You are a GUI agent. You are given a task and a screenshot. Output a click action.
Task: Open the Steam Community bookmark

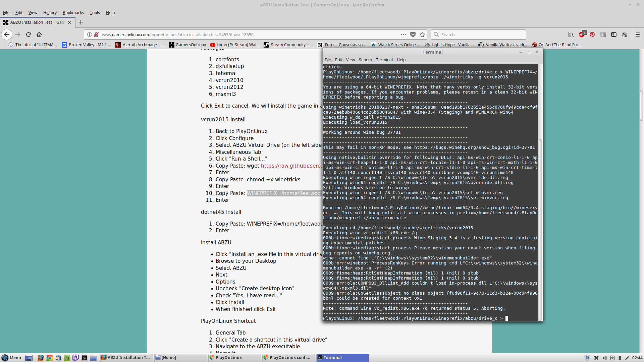(x=288, y=45)
